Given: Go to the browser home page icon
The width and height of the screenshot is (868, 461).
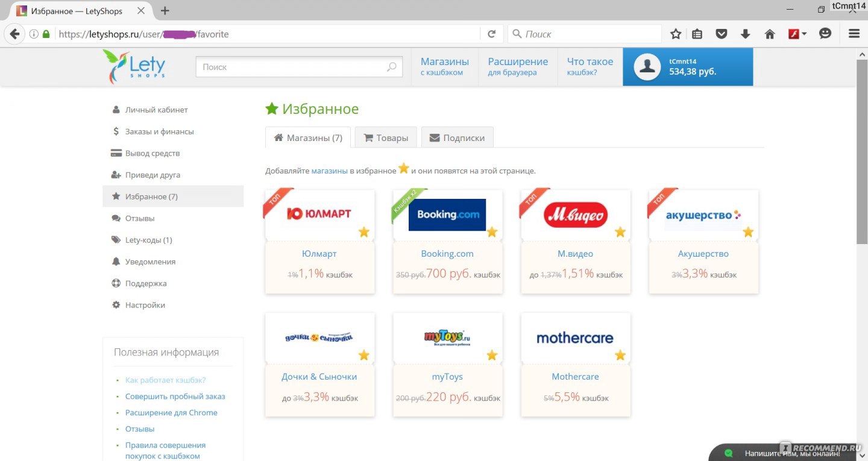Looking at the screenshot, I should click(x=770, y=34).
